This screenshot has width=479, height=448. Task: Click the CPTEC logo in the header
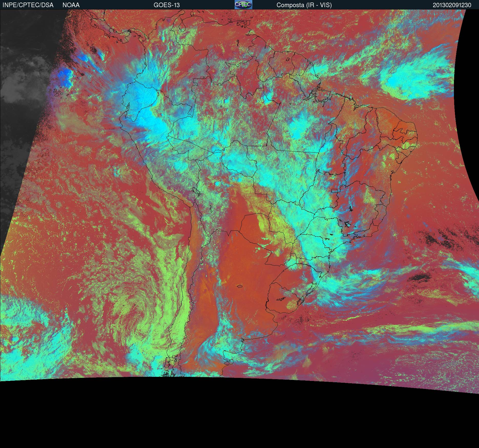coord(243,5)
